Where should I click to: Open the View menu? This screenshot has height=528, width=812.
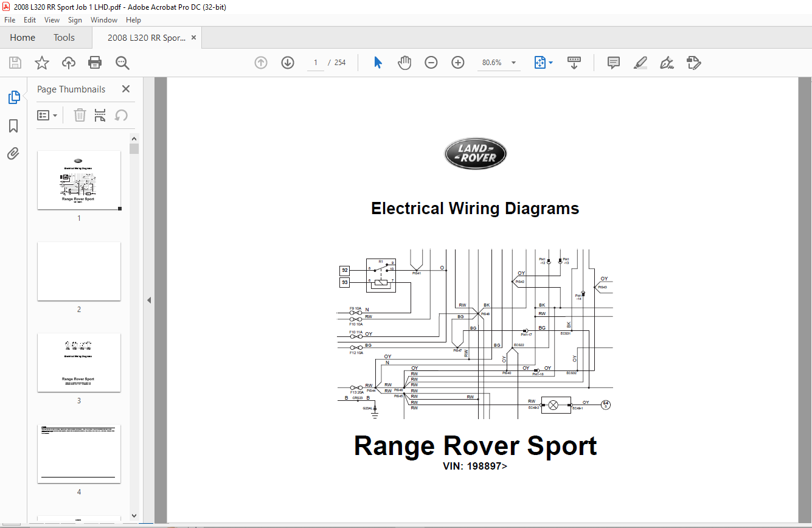pos(52,20)
